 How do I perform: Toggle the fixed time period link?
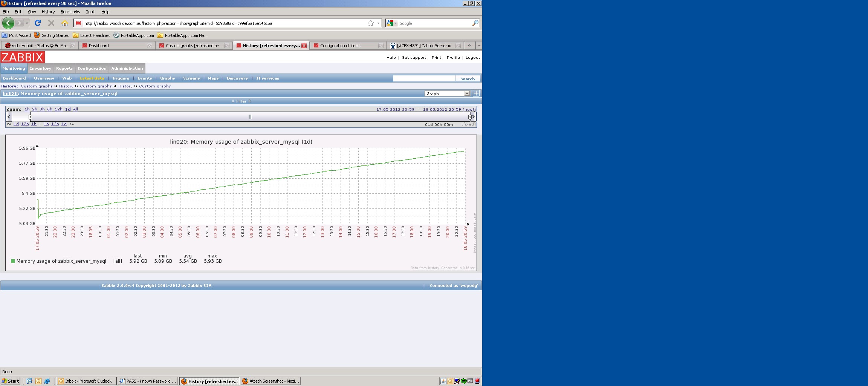[468, 124]
